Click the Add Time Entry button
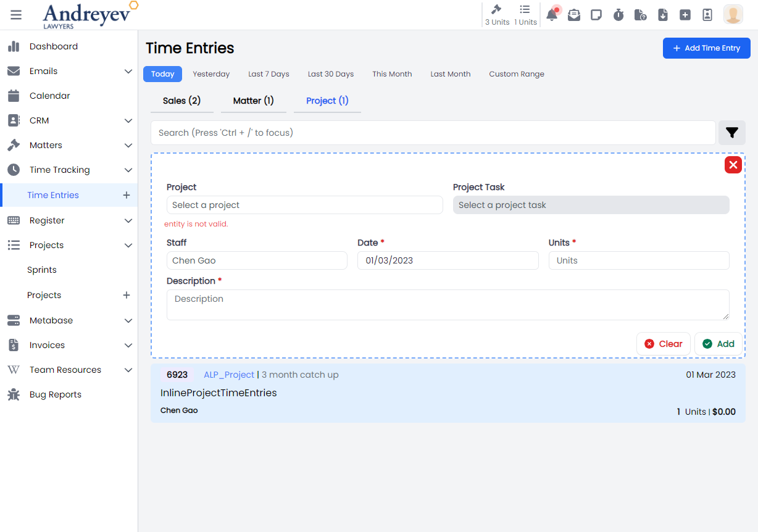 706,48
